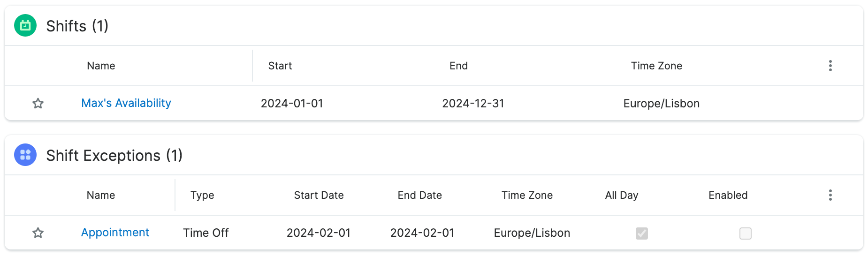Click the All Day column header
This screenshot has height=256, width=868.
621,196
